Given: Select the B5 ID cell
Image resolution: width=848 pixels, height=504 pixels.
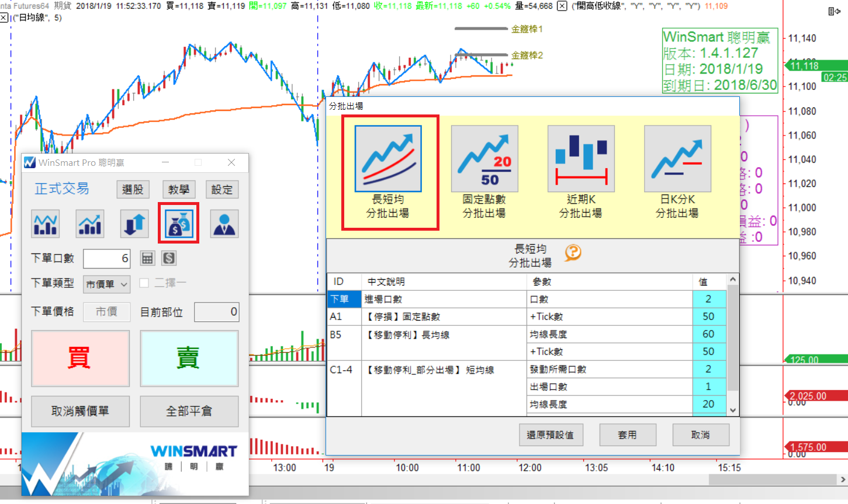Looking at the screenshot, I should 345,343.
